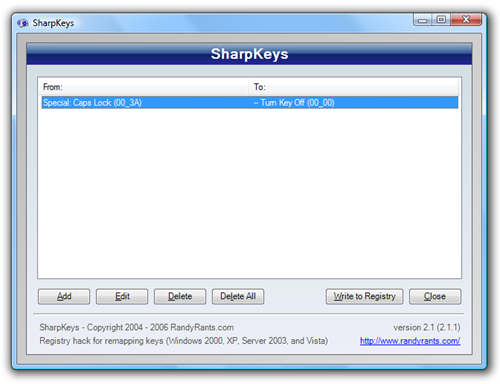Delete the selected mapping
Image resolution: width=500 pixels, height=384 pixels.
[180, 296]
